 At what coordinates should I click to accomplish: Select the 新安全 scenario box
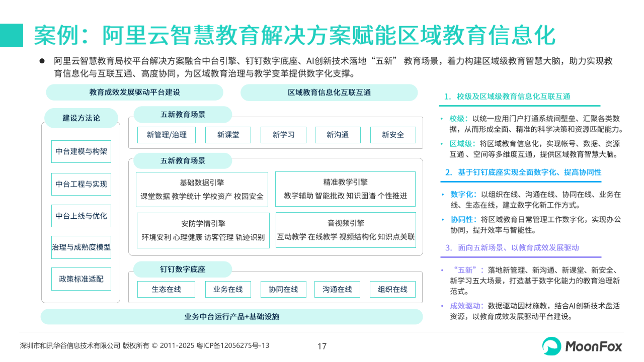click(x=393, y=135)
